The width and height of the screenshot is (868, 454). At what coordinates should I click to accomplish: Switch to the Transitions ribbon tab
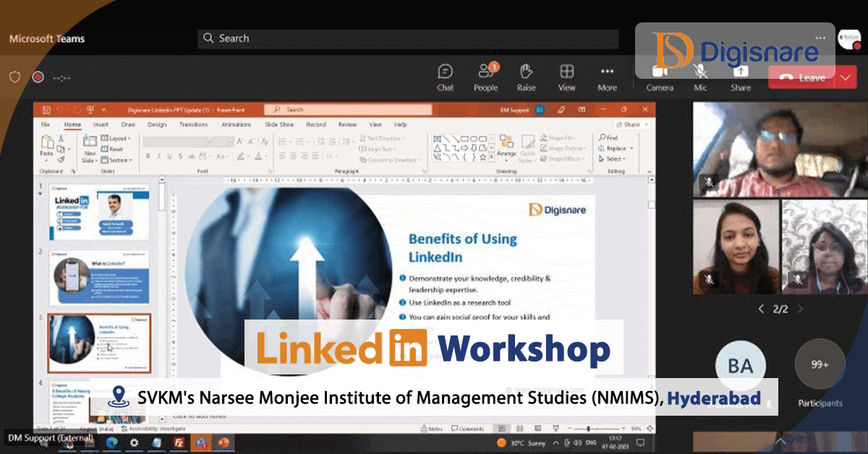pyautogui.click(x=193, y=124)
